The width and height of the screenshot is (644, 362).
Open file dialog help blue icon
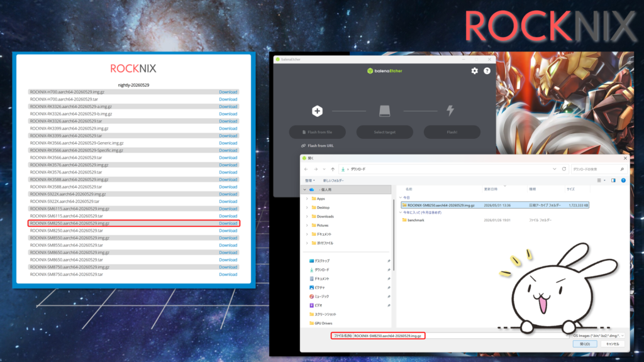623,180
